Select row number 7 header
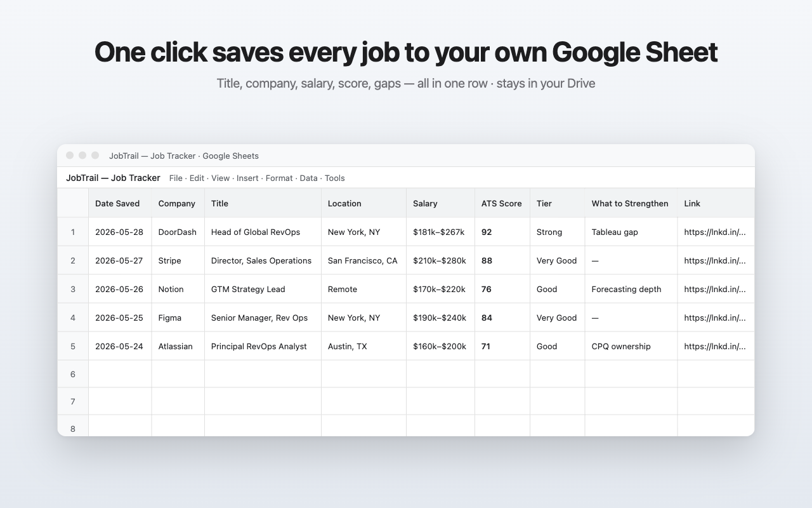This screenshot has height=508, width=812. 73,401
